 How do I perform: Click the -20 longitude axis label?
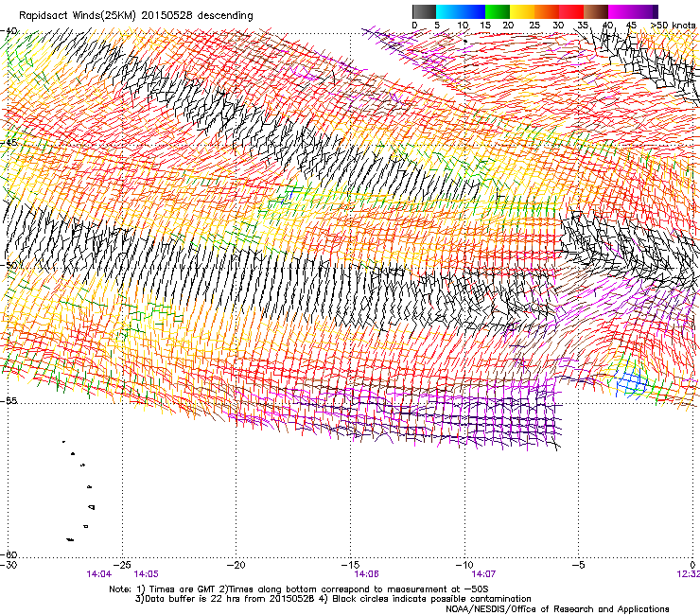pyautogui.click(x=236, y=565)
